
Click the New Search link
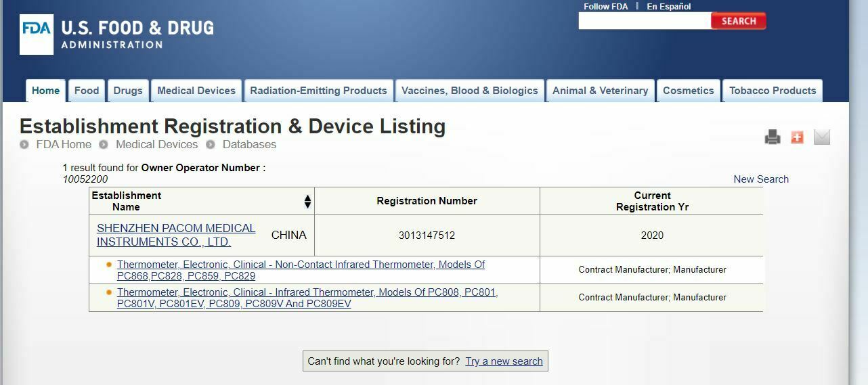pyautogui.click(x=761, y=179)
